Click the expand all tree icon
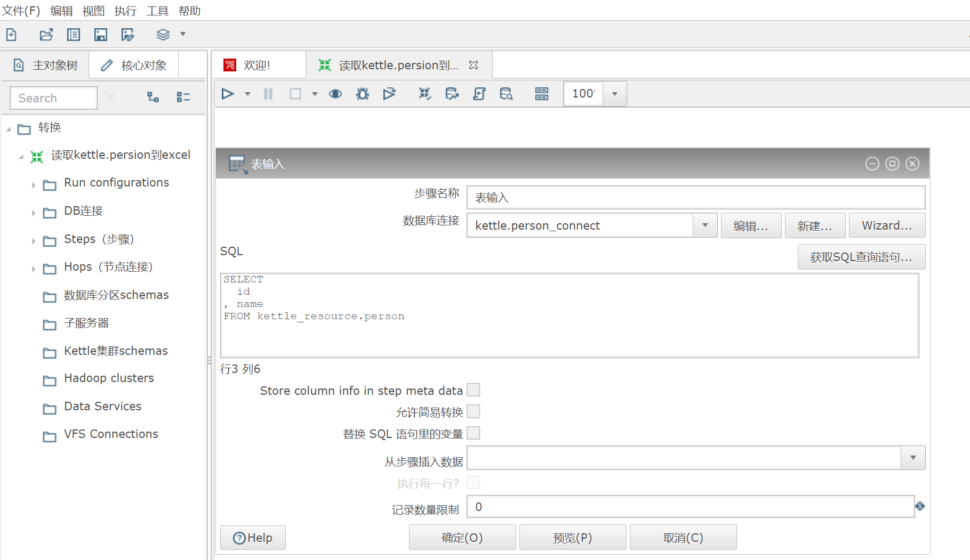 point(154,97)
